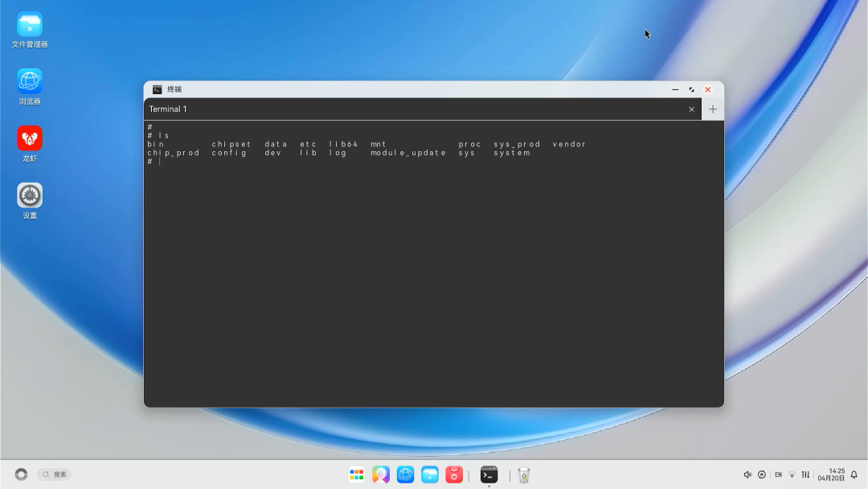Click 'module_update' in ls output
The height and width of the screenshot is (489, 868).
click(408, 153)
